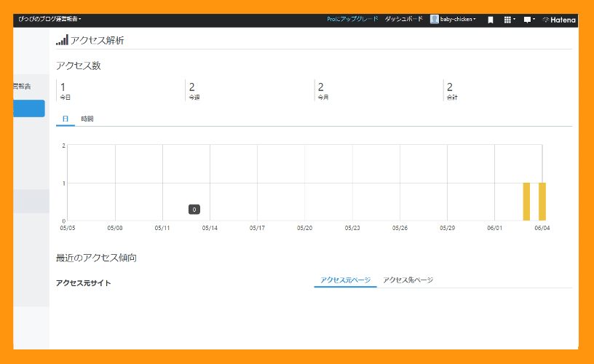
Task: Click the yellow bar at 06/04
Action: click(542, 202)
